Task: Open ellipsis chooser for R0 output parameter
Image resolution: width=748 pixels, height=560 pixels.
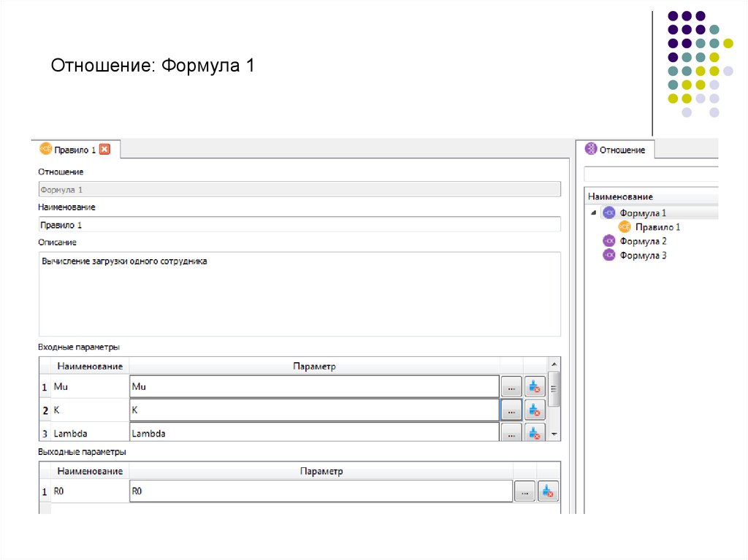Action: (x=524, y=492)
